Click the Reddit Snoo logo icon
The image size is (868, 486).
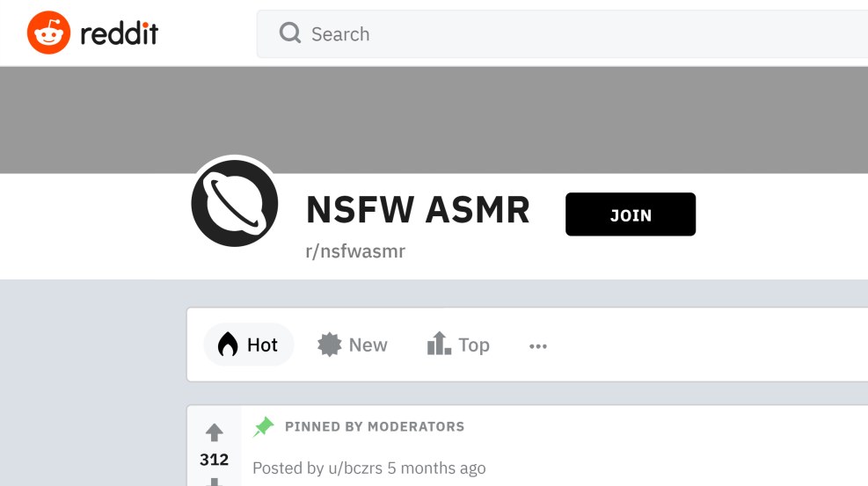click(48, 33)
